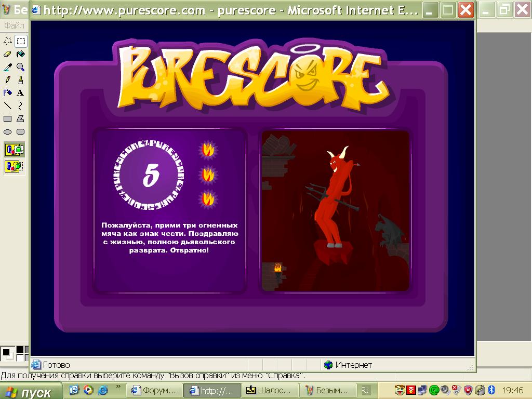Select the Text tool (letter A)

coord(21,93)
